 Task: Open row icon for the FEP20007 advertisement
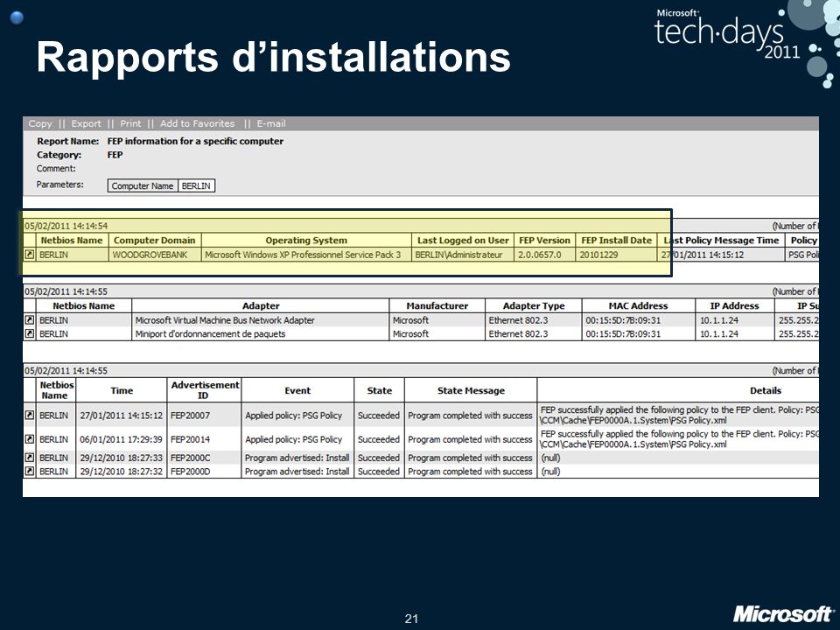coord(30,415)
